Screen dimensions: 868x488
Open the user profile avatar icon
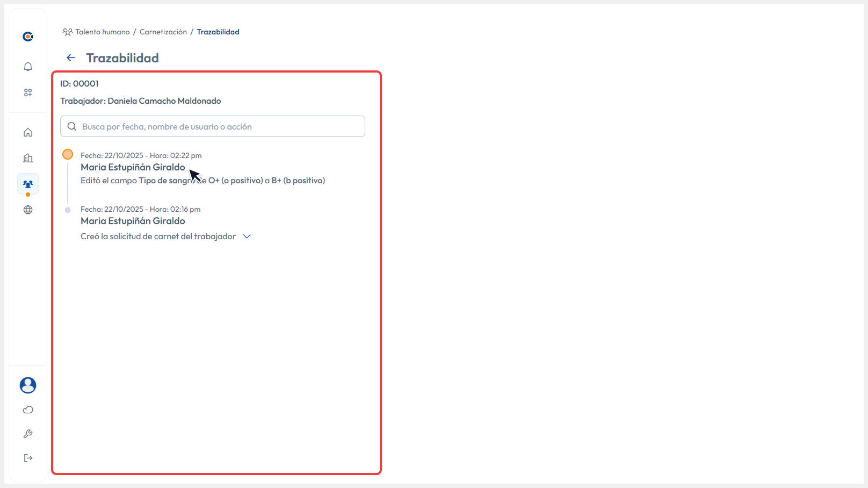[x=27, y=385]
